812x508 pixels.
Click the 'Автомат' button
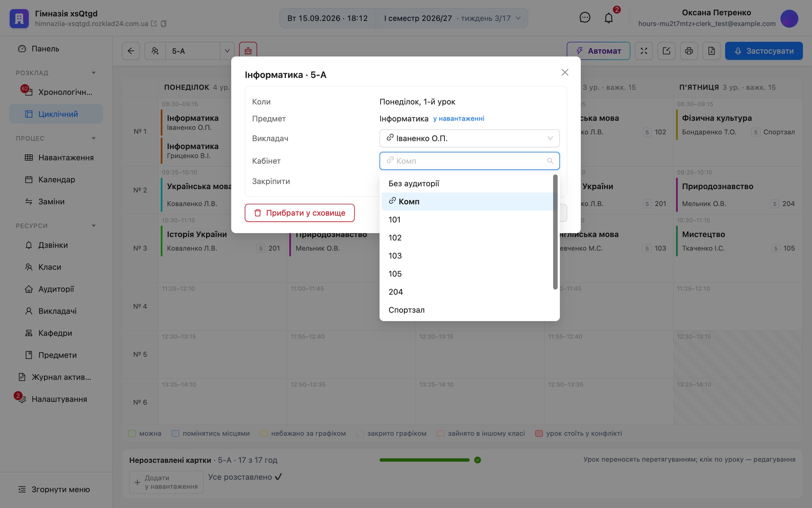[x=598, y=51]
